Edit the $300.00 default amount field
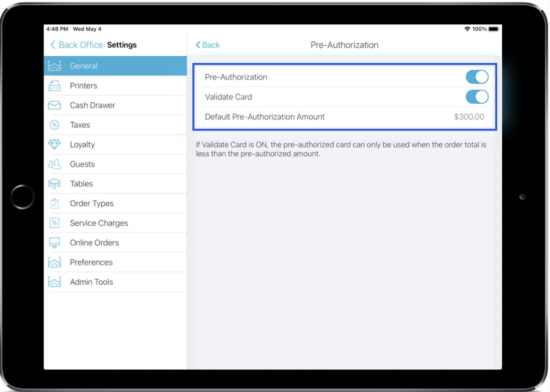The width and height of the screenshot is (550, 392). (469, 117)
